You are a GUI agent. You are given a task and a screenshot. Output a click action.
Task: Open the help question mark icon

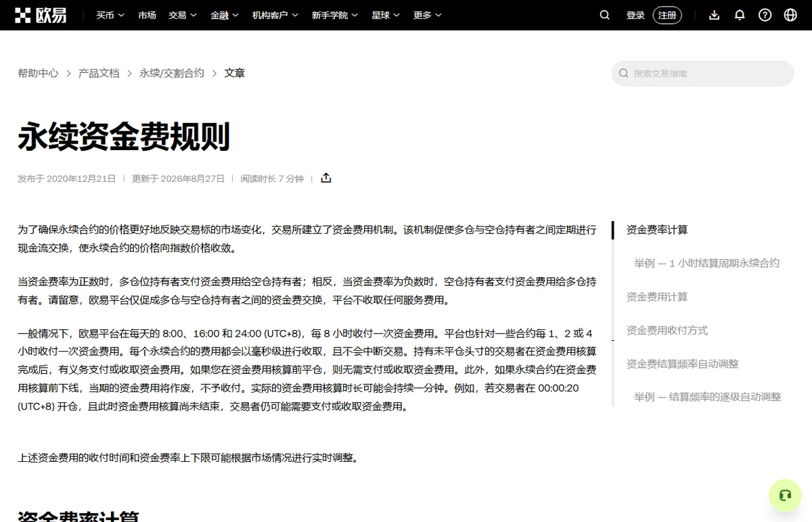[765, 15]
